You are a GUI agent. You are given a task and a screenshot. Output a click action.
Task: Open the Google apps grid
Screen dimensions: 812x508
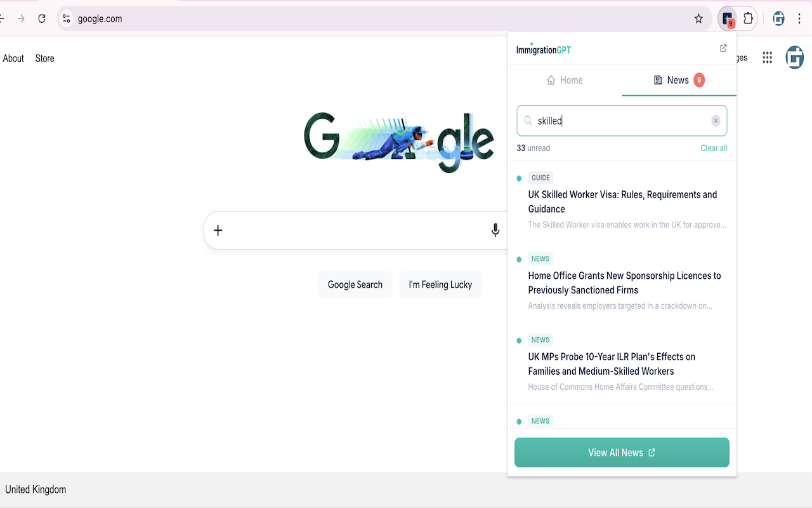coord(767,58)
